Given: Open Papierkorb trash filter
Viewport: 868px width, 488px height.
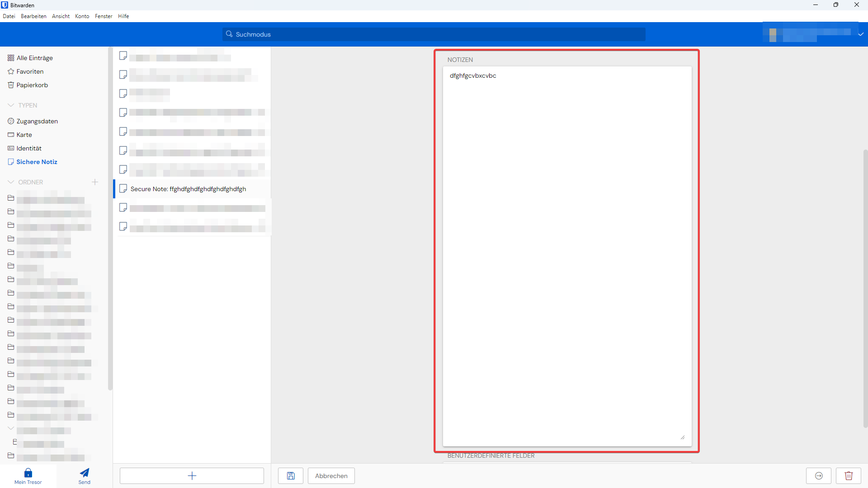Looking at the screenshot, I should [x=32, y=85].
